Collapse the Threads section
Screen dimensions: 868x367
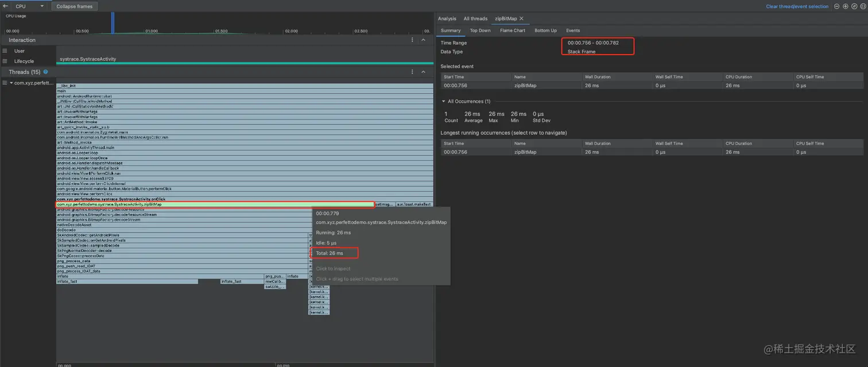pyautogui.click(x=423, y=72)
